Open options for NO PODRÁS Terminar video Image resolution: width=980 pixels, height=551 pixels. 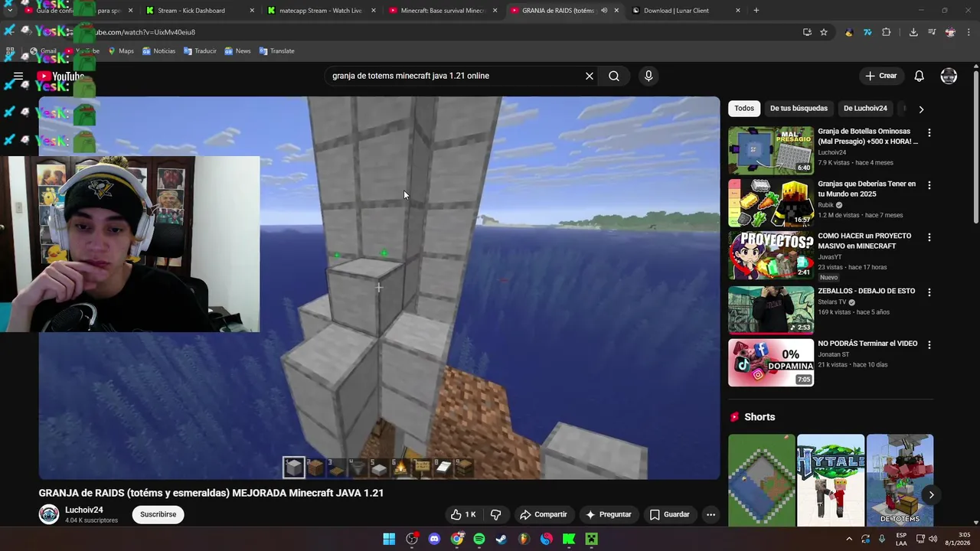[929, 345]
